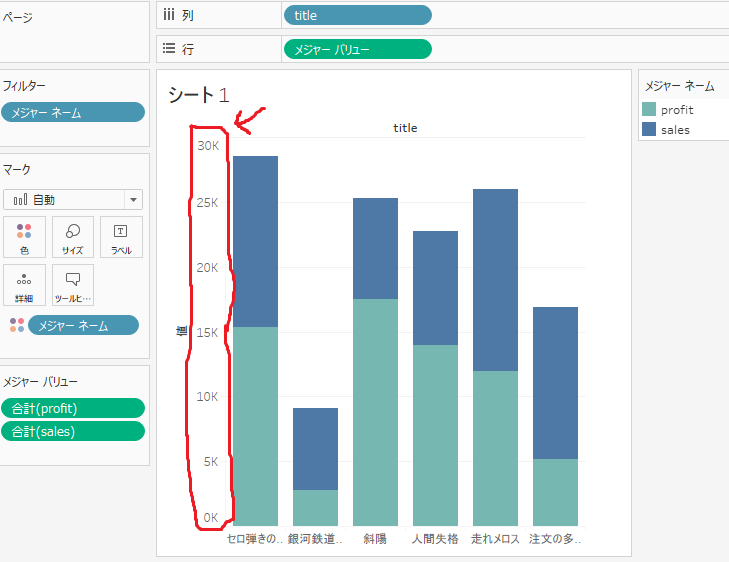Click the 行 rows shelf icon
The height and width of the screenshot is (562, 729).
pos(169,48)
